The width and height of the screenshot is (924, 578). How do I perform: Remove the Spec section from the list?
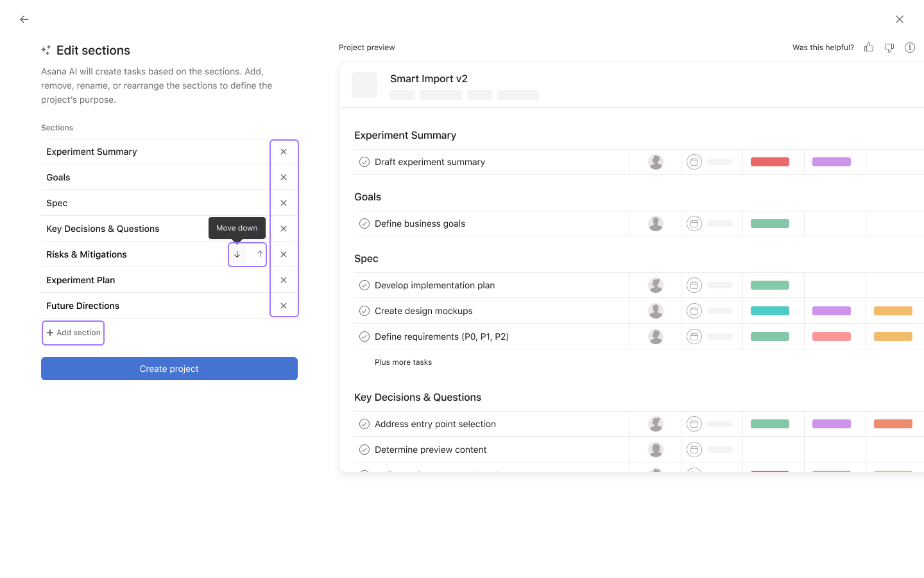pyautogui.click(x=284, y=202)
